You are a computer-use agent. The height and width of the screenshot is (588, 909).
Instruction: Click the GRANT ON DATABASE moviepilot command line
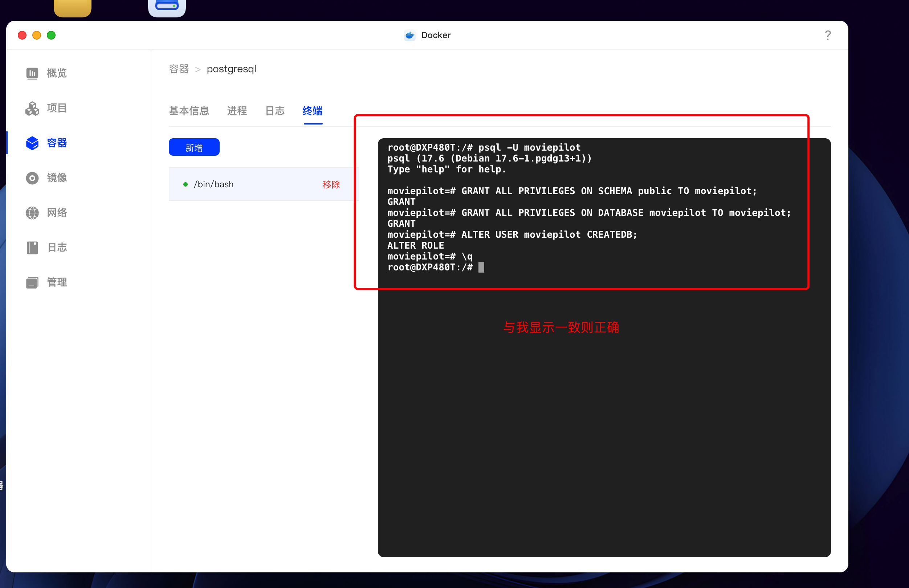589,213
